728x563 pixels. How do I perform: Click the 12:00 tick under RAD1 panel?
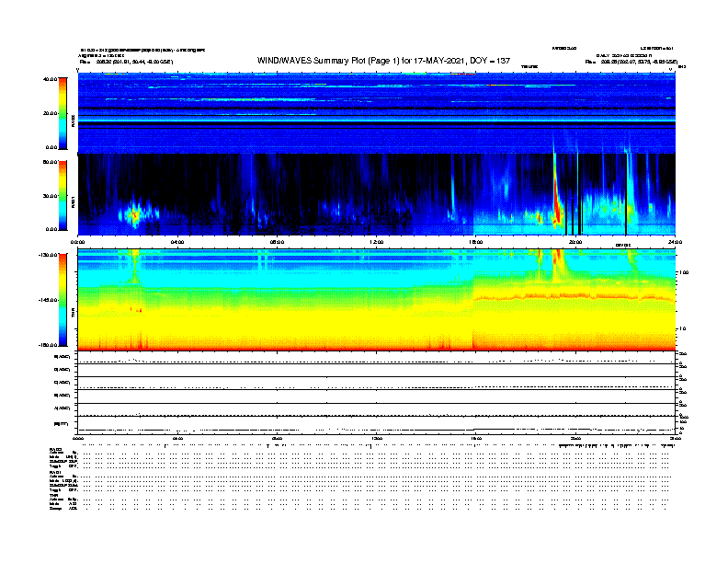[377, 242]
